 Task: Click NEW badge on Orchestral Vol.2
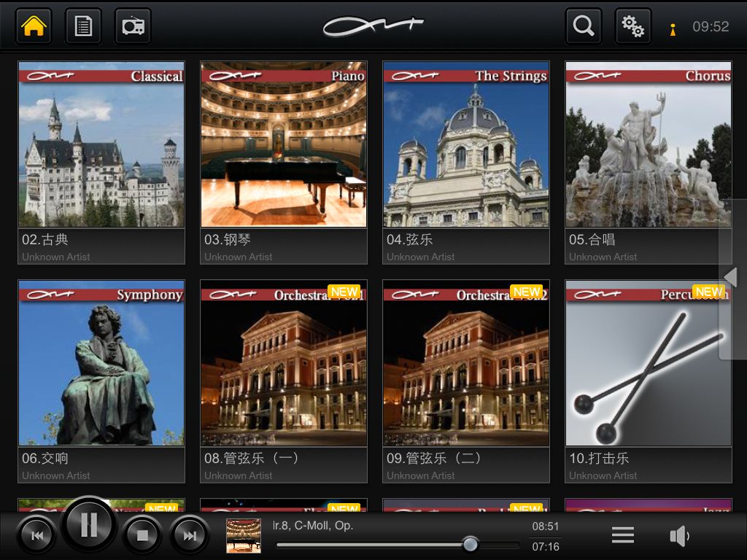tap(527, 292)
